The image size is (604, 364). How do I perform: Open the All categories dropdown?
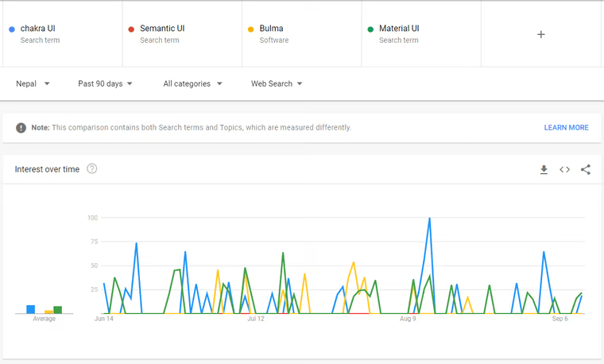click(x=192, y=83)
